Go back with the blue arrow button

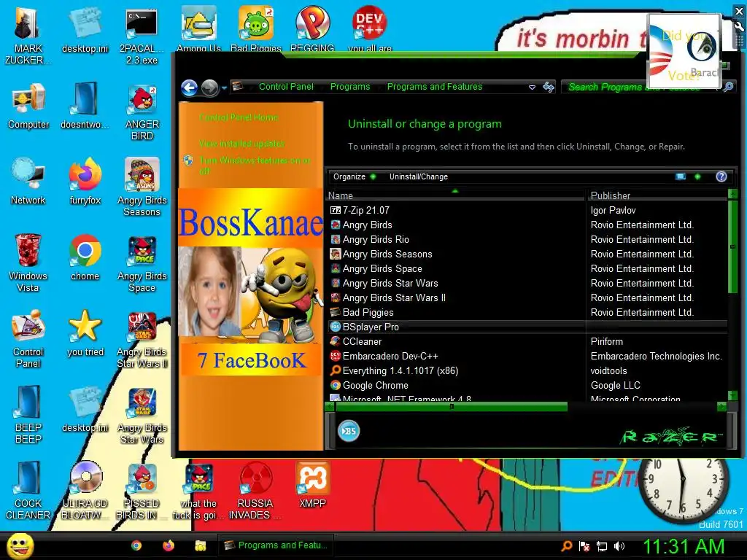click(189, 87)
